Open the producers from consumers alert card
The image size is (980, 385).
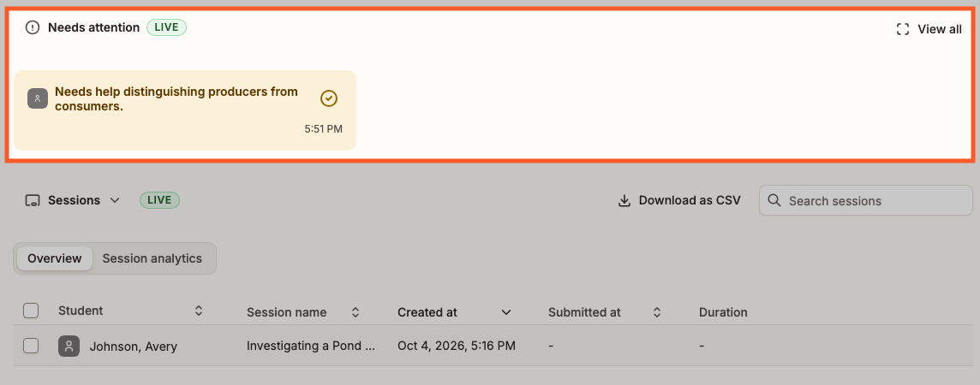click(x=185, y=110)
